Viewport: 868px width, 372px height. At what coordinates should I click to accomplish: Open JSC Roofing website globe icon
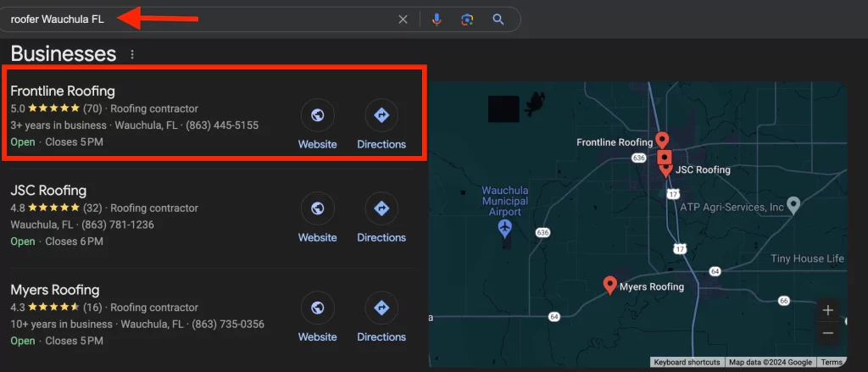pos(317,208)
